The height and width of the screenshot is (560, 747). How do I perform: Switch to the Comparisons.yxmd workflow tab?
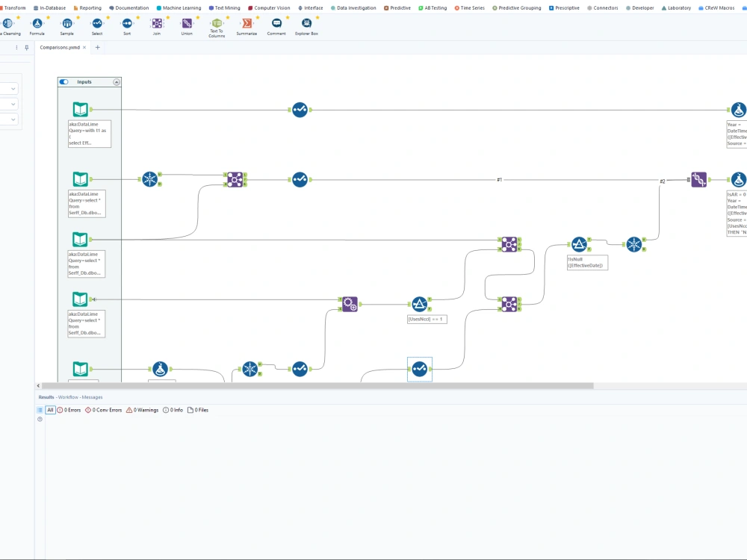(x=60, y=46)
